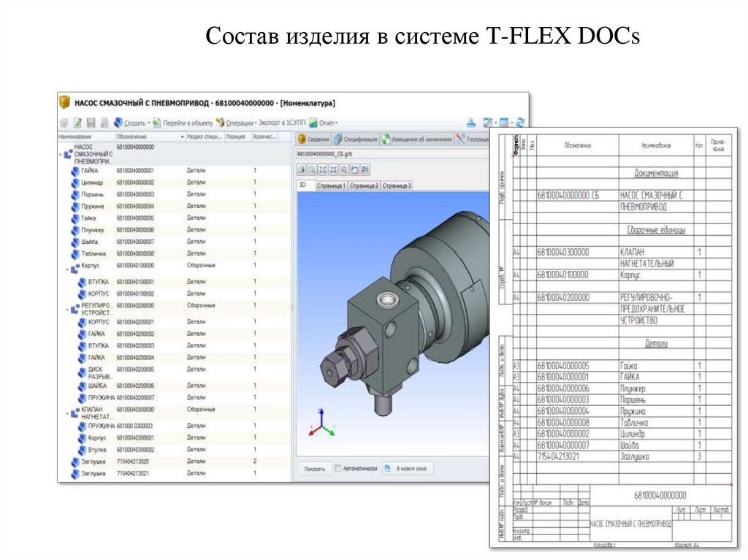Click the refresh arrows icon in the toolbar
The height and width of the screenshot is (560, 748).
[520, 123]
